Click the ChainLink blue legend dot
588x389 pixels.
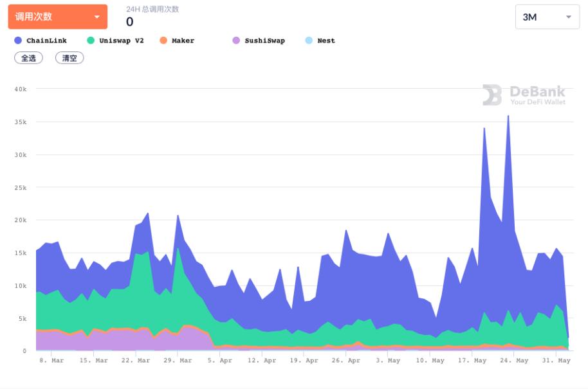[18, 41]
